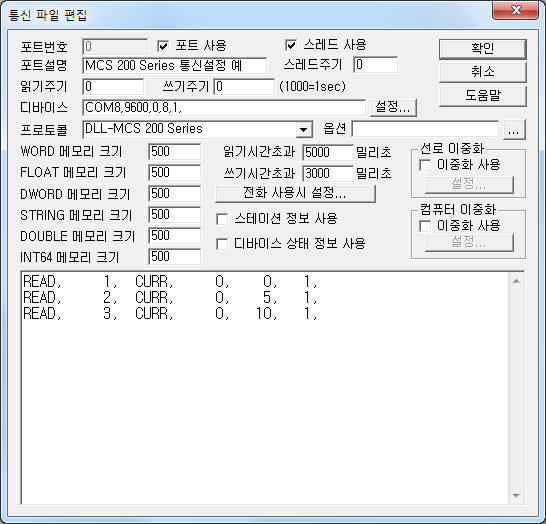Click the WORD 메모리 크기 field
Viewport: 546px width, 524px height.
(x=174, y=152)
